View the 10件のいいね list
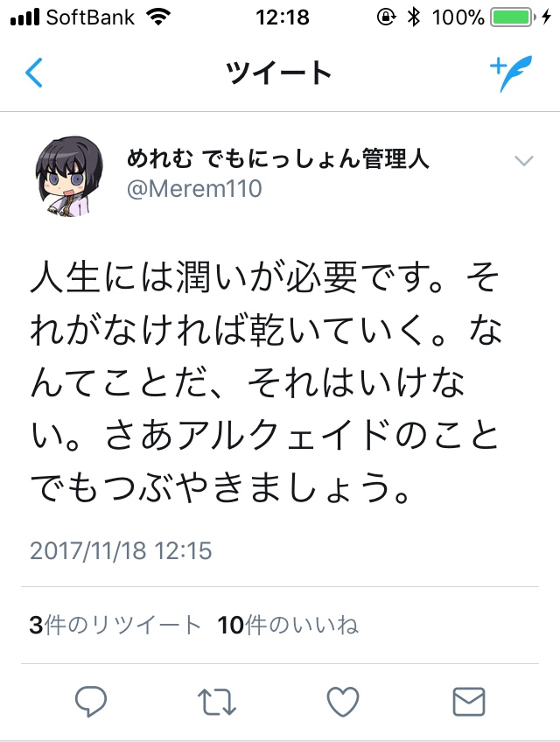 [x=288, y=625]
